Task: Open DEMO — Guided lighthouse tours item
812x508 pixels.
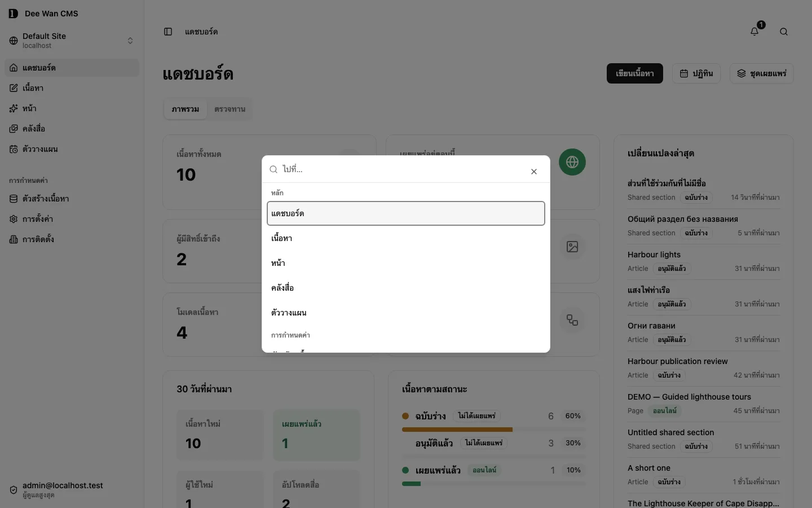Action: pos(704,404)
